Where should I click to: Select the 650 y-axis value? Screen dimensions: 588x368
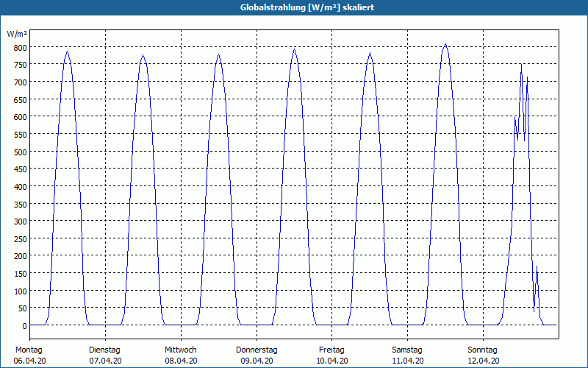21,100
